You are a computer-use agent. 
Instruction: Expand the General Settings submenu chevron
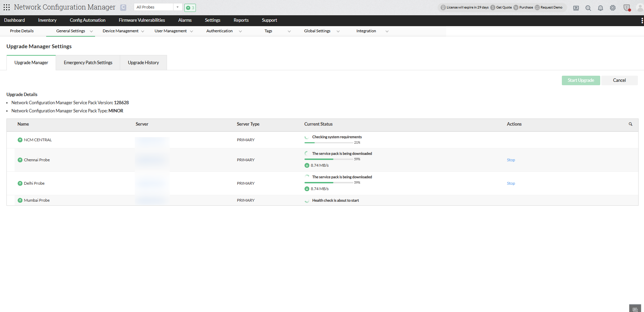(x=91, y=31)
